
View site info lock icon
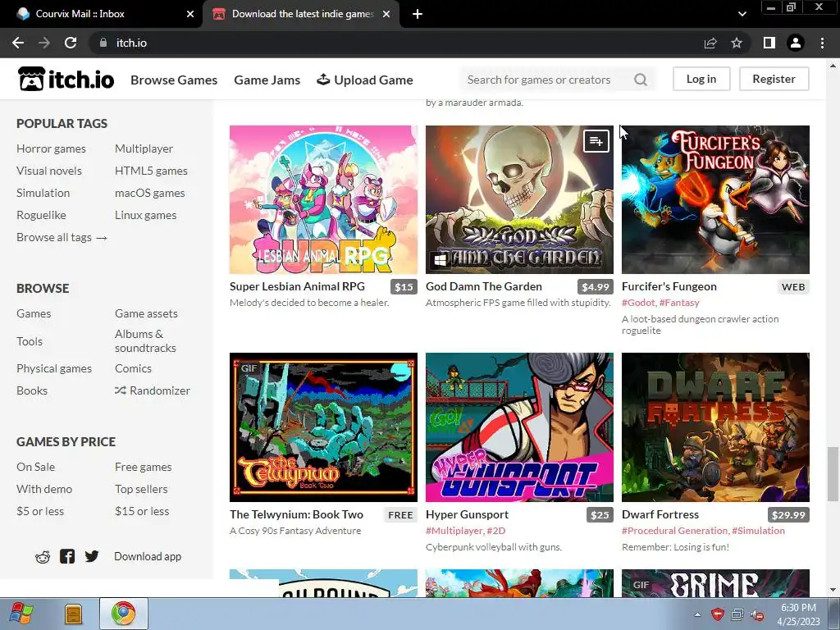(103, 43)
